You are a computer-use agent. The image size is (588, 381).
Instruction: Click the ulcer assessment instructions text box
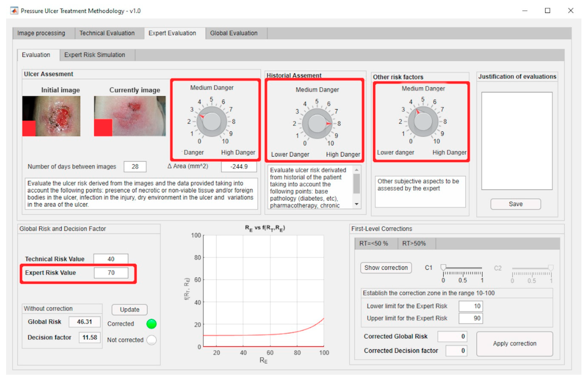(141, 194)
